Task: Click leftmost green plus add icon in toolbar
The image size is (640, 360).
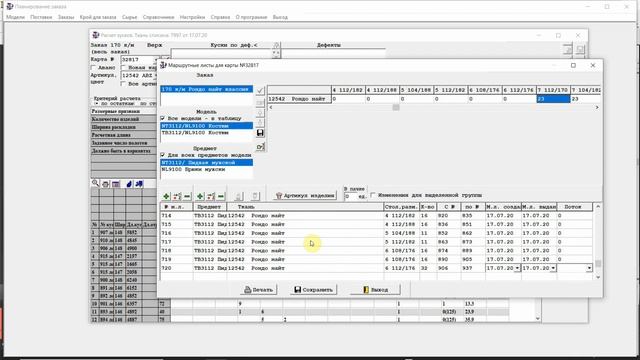Action: pos(166,196)
